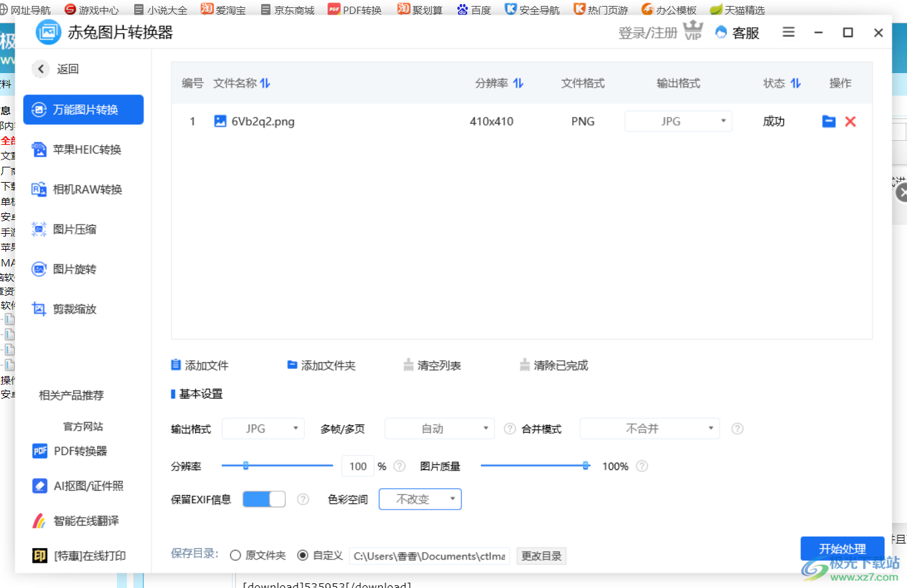Select 原文件夹 radio button
907x588 pixels.
(x=235, y=555)
